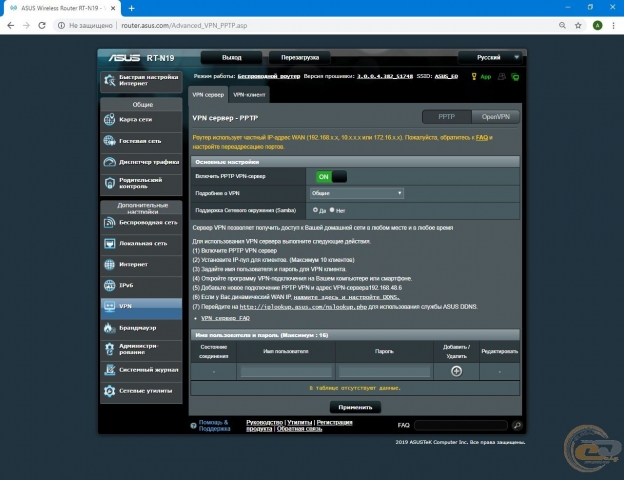Open Guest Network (Гостевая сеть)
Image resolution: width=624 pixels, height=480 pixels.
tap(141, 141)
